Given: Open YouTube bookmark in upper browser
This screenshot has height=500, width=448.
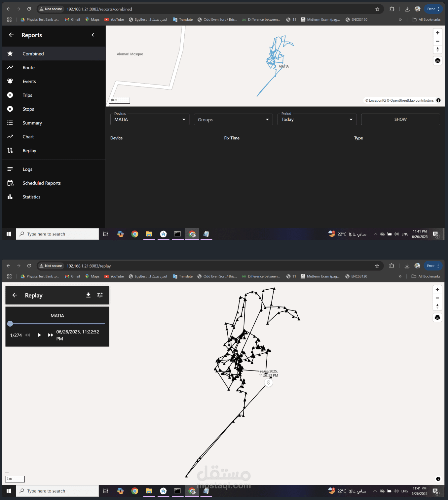Looking at the screenshot, I should (x=114, y=19).
